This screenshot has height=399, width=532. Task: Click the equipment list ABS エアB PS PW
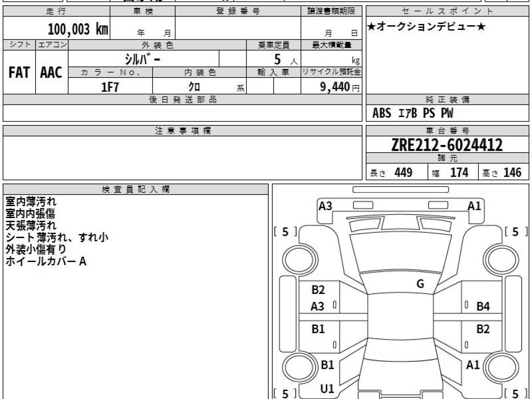coord(413,113)
